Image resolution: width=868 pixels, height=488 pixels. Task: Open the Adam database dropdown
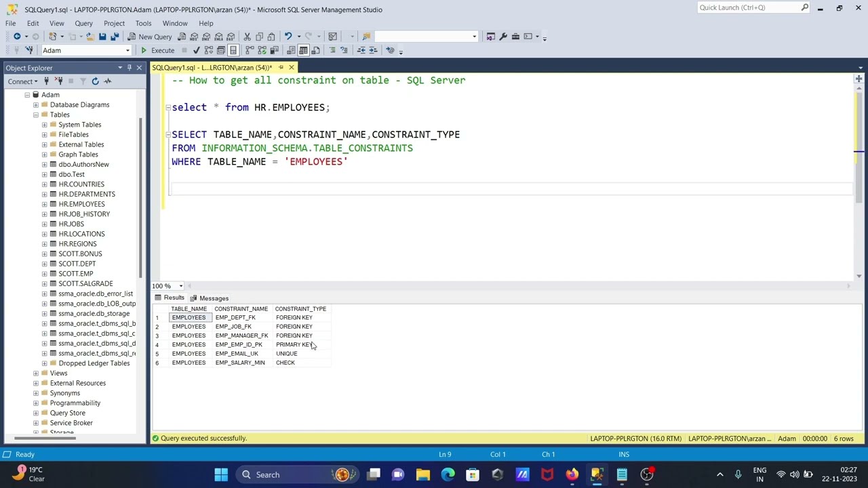[127, 50]
